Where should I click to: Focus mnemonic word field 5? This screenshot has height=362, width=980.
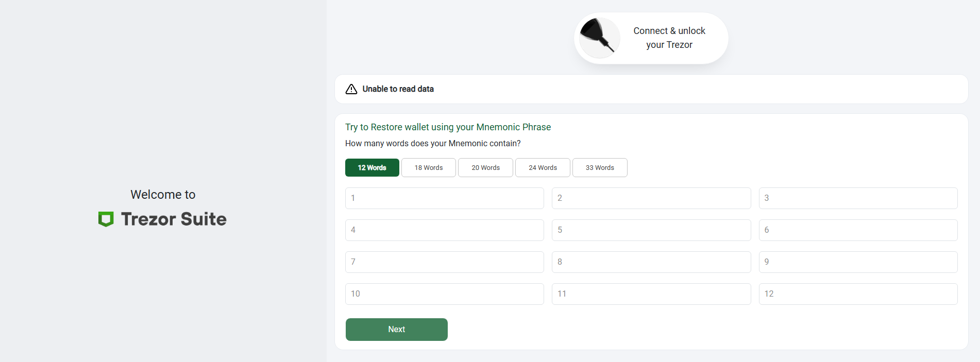tap(651, 230)
